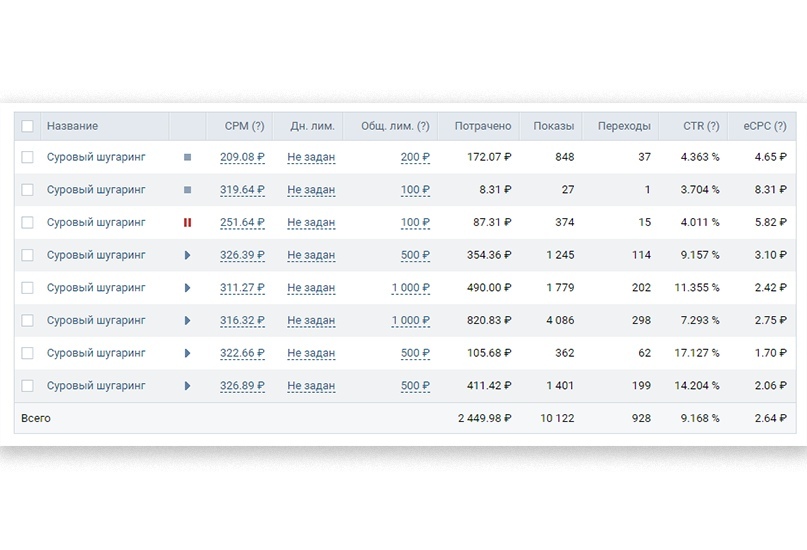This screenshot has height=550, width=807.
Task: Click the play status icon in the 326.89 ₽ row
Action: pos(187,386)
